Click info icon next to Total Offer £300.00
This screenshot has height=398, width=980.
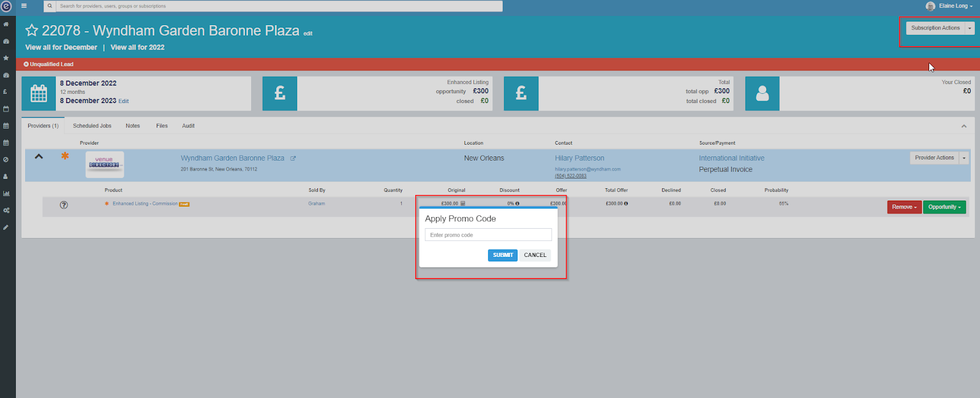point(626,204)
